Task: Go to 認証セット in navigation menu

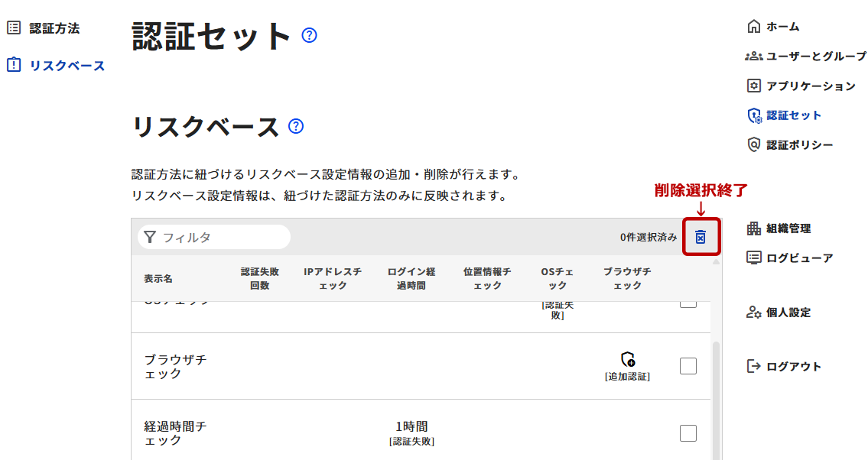Action: coord(794,115)
